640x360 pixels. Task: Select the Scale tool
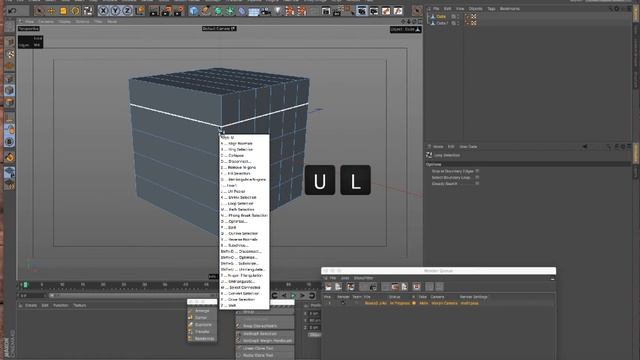[x=63, y=11]
